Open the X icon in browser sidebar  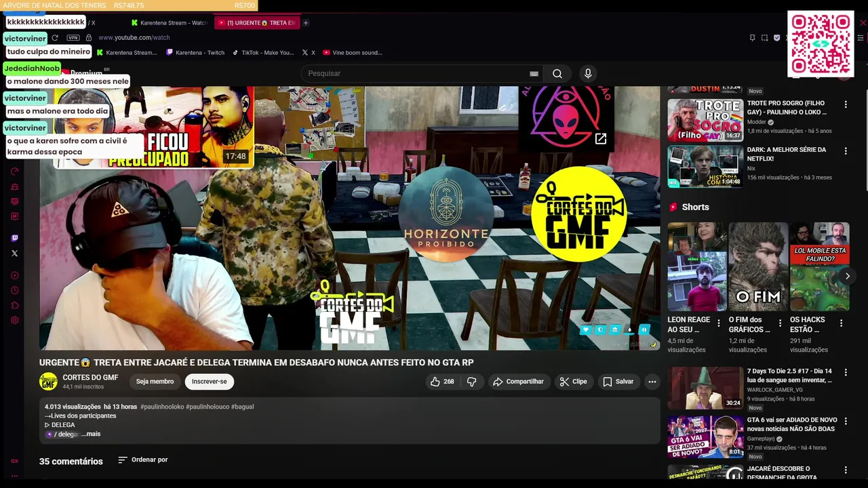[15, 253]
